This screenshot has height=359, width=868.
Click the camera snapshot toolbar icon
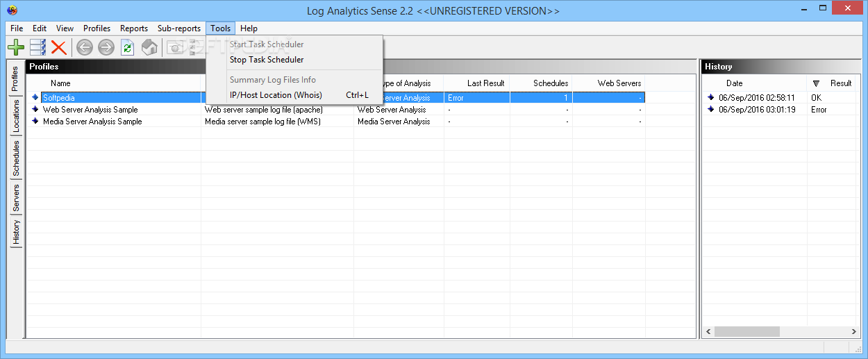click(175, 47)
